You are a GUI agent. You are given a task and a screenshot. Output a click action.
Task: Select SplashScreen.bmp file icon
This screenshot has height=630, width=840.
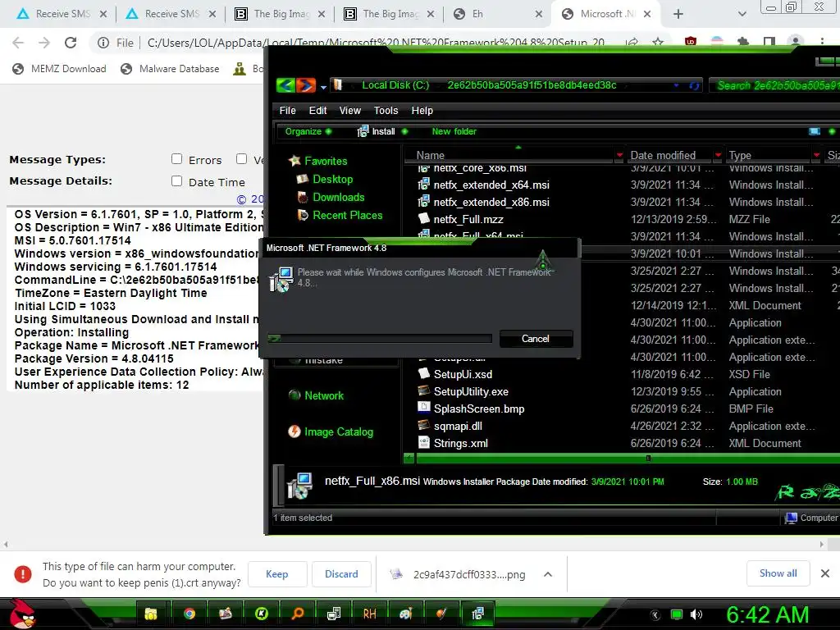tap(424, 409)
